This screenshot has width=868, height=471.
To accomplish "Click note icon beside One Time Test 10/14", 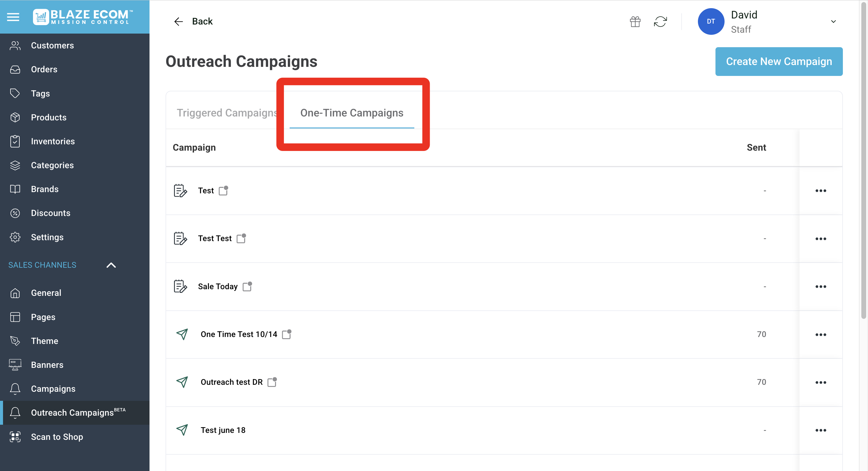I will [x=287, y=334].
